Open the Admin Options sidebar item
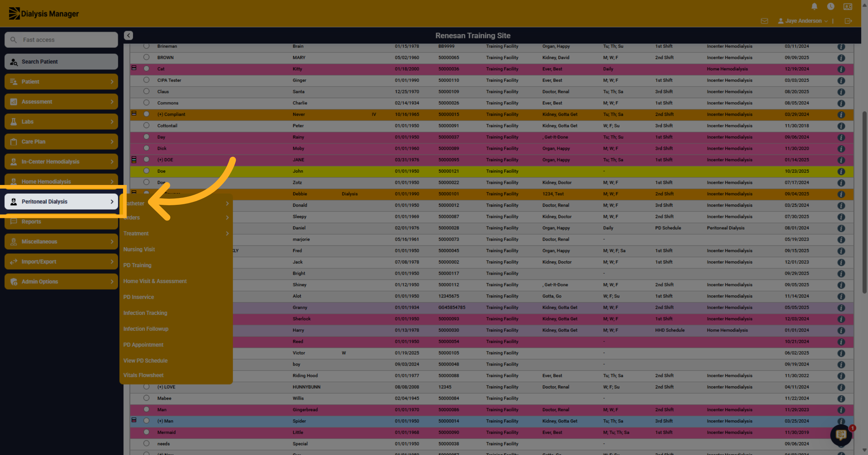The width and height of the screenshot is (868, 455). point(61,282)
